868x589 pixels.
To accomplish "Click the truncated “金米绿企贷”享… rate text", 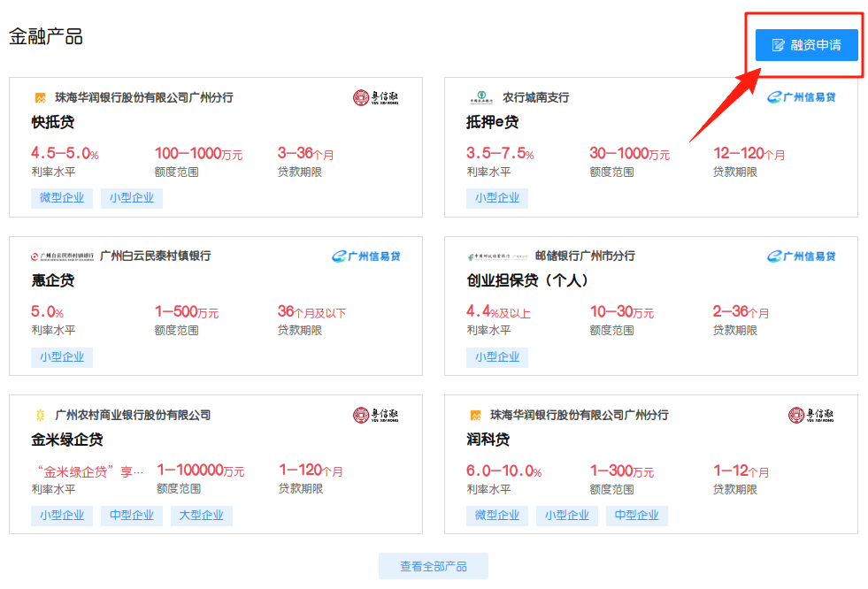I will pos(88,471).
